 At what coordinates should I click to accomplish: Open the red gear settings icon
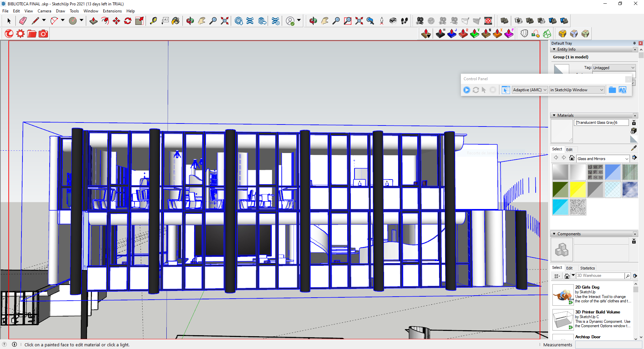(x=20, y=34)
